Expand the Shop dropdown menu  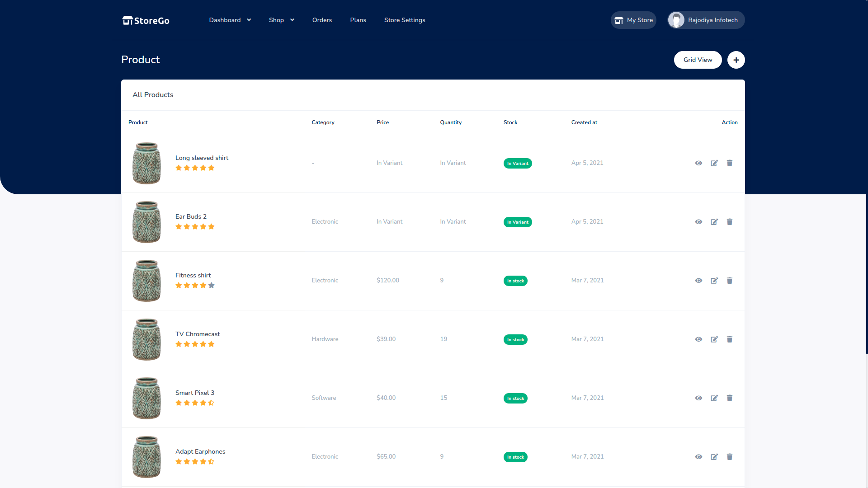(281, 20)
